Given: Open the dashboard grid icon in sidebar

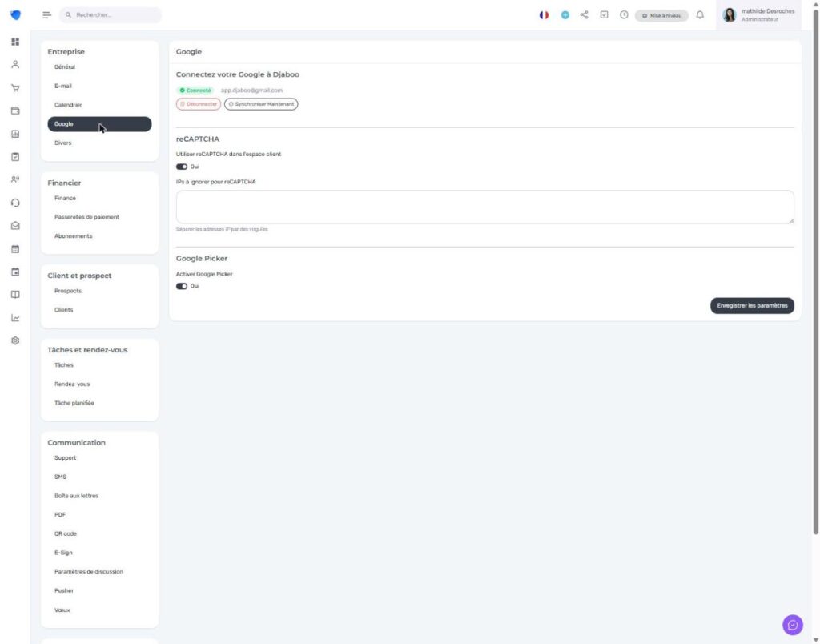Looking at the screenshot, I should pyautogui.click(x=15, y=42).
